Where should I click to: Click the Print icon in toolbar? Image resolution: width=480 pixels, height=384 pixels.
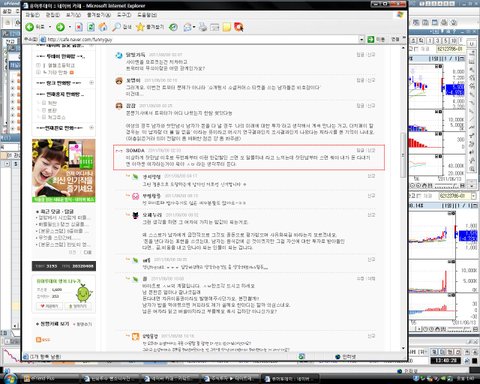[x=203, y=27]
